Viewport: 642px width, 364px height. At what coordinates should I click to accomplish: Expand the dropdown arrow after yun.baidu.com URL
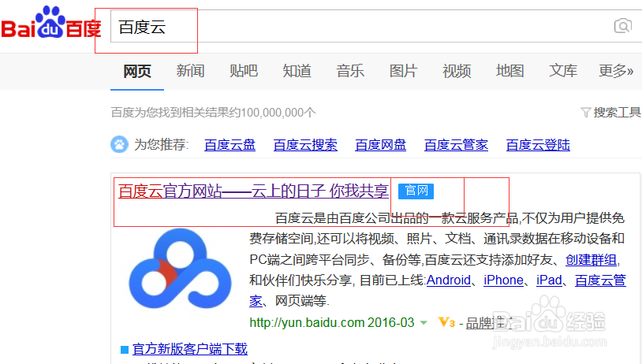tap(424, 323)
